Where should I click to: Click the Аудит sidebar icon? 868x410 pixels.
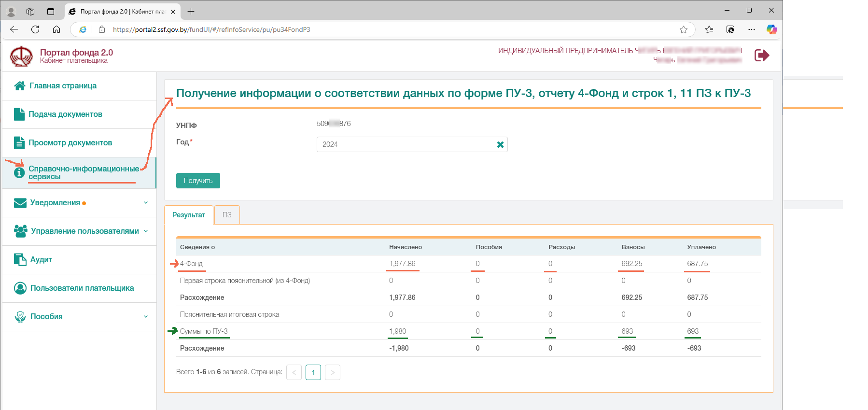[20, 259]
